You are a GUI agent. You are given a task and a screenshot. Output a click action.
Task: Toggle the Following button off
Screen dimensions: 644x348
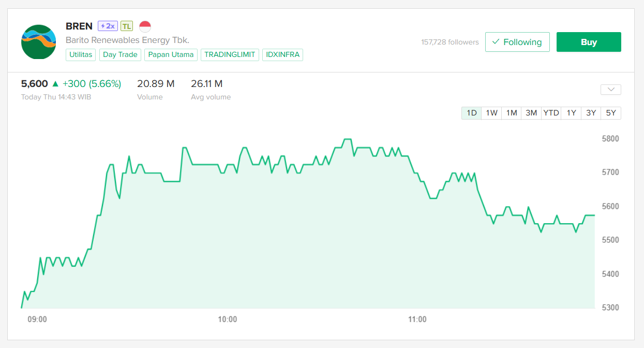coord(517,42)
